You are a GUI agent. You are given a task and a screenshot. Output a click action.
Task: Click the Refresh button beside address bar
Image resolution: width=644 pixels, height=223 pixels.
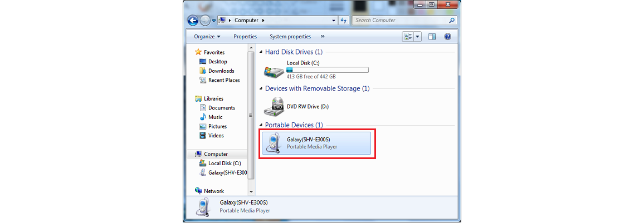click(x=344, y=20)
